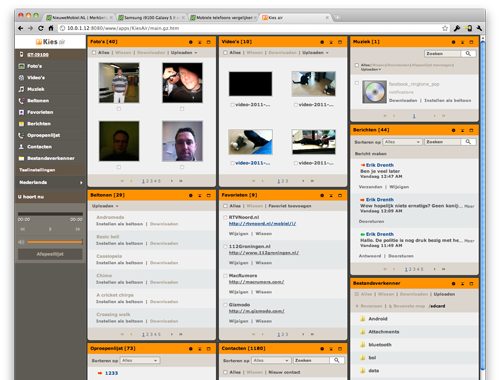Open Foto's in the sidebar
The height and width of the screenshot is (380, 500).
point(35,66)
